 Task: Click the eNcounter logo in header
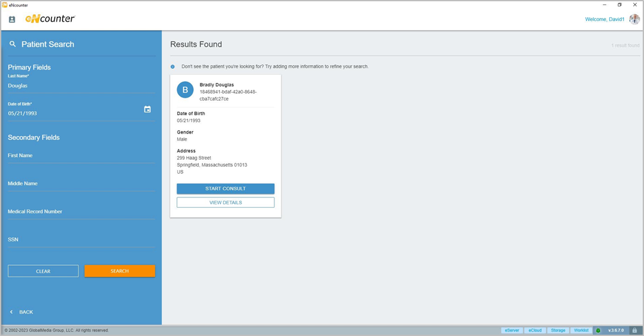(50, 19)
